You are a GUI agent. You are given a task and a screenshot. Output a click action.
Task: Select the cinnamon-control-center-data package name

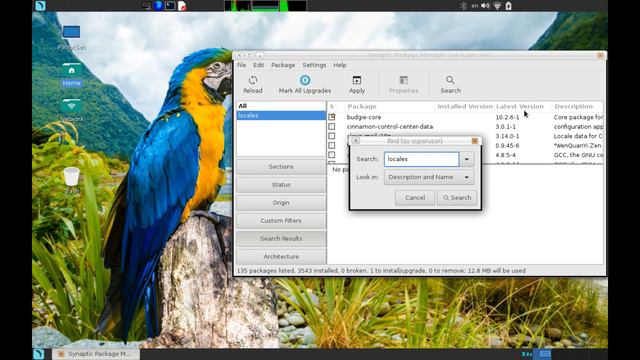390,127
